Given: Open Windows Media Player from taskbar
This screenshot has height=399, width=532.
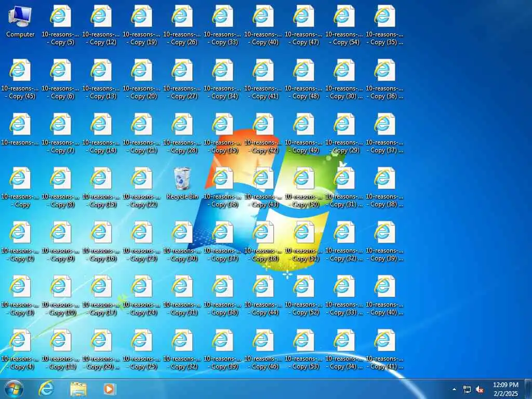Looking at the screenshot, I should point(110,389).
